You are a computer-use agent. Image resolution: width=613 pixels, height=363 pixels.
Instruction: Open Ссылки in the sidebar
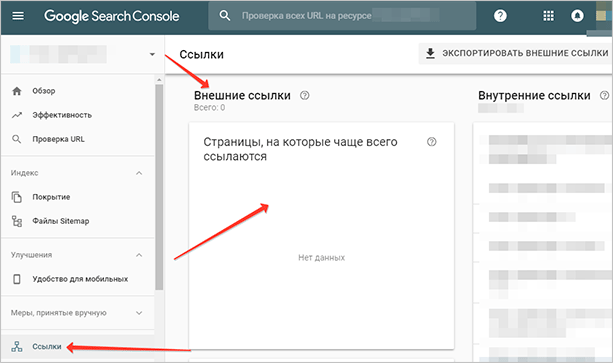47,347
